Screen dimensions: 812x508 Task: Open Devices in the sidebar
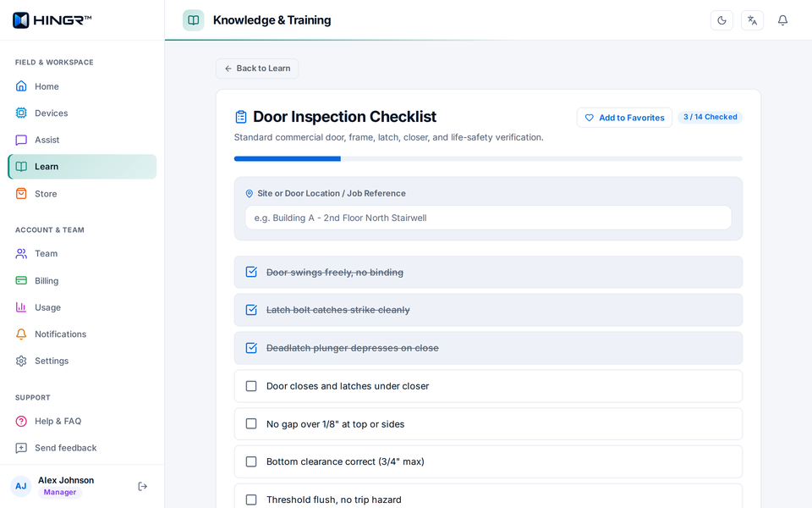[82, 113]
